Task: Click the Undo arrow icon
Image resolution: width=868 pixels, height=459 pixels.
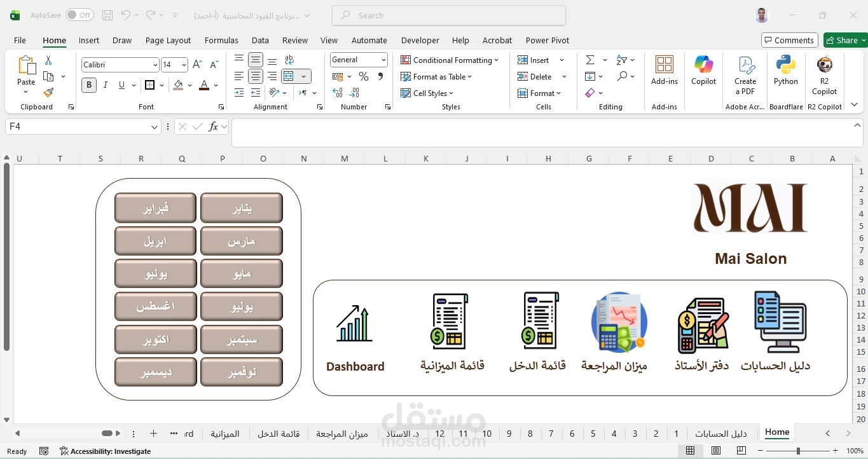Action: [126, 15]
